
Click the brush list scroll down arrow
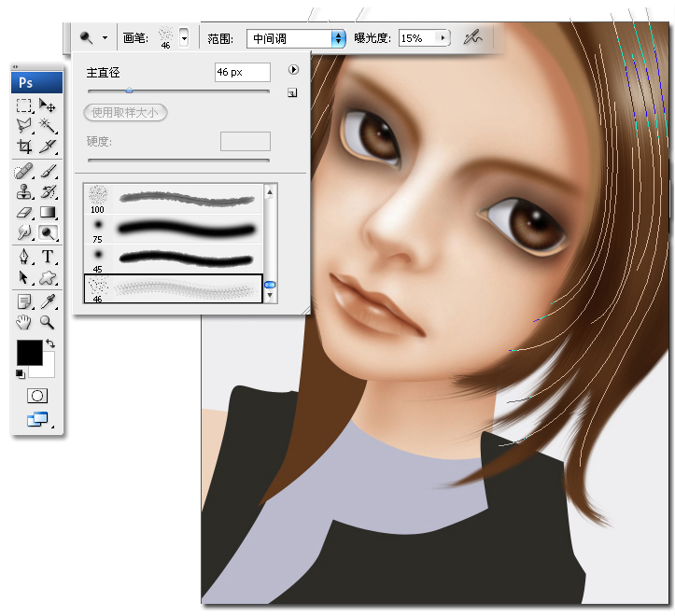tap(270, 295)
